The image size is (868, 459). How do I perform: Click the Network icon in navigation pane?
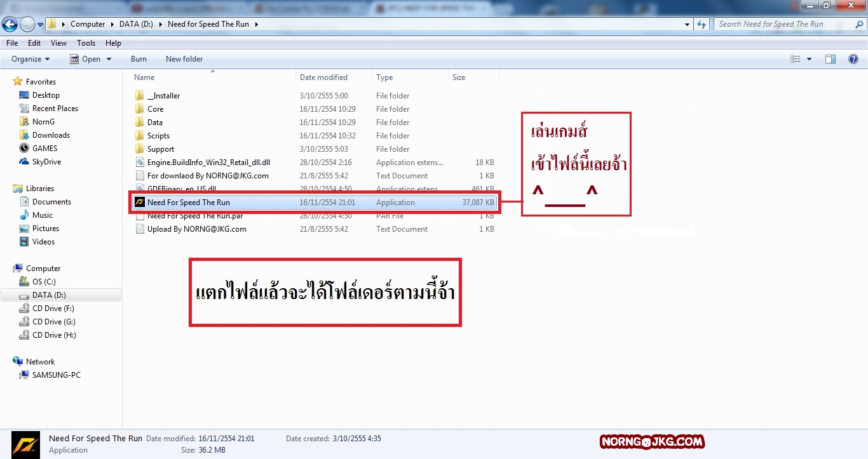coord(18,362)
